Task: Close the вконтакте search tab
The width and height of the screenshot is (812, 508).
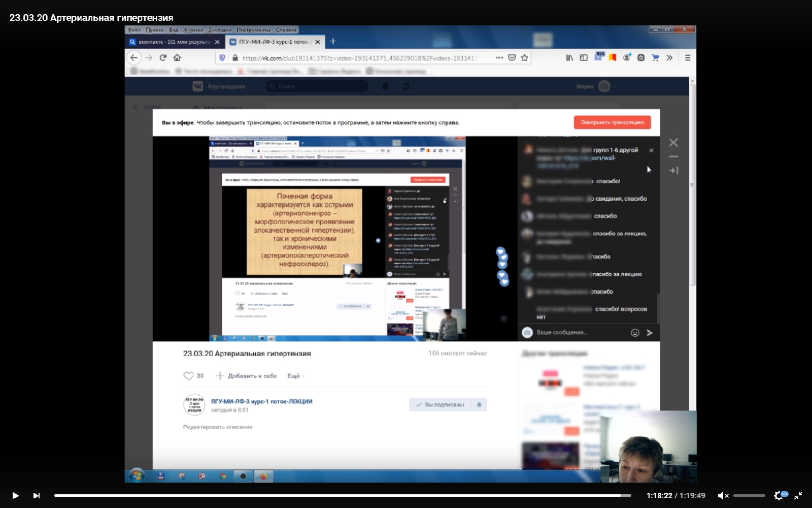Action: pos(217,42)
